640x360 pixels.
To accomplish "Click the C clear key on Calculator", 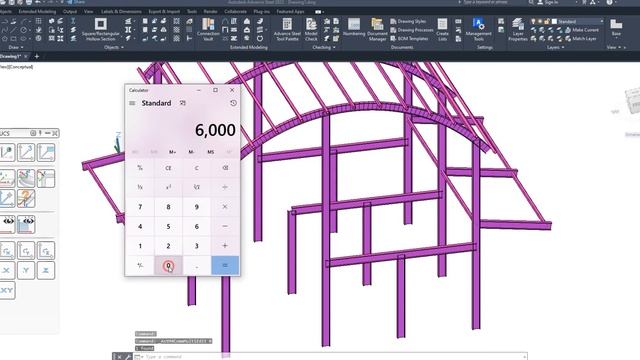I will pos(197,168).
